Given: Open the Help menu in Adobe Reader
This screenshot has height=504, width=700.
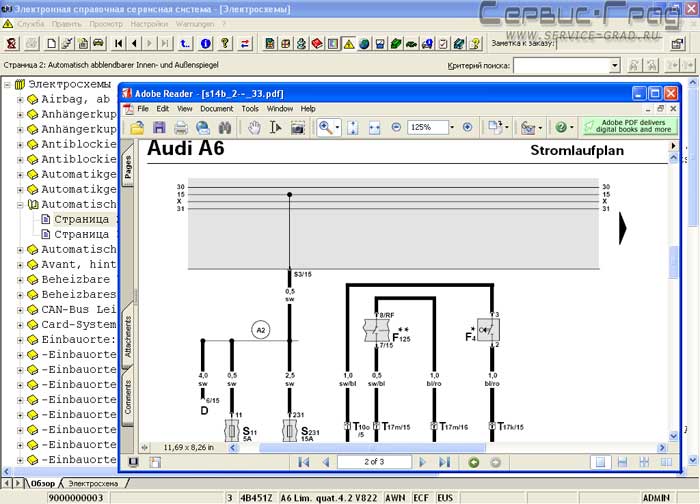Looking at the screenshot, I should (308, 108).
